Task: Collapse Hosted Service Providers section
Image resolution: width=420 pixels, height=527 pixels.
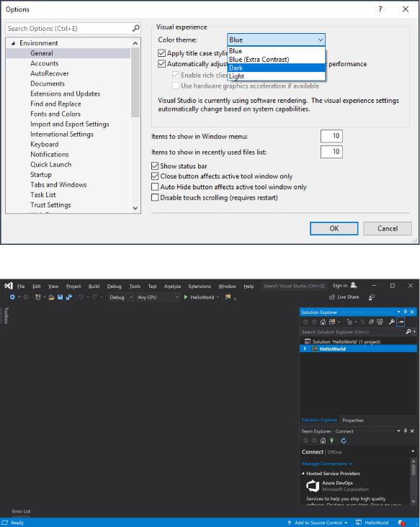Action: (303, 473)
